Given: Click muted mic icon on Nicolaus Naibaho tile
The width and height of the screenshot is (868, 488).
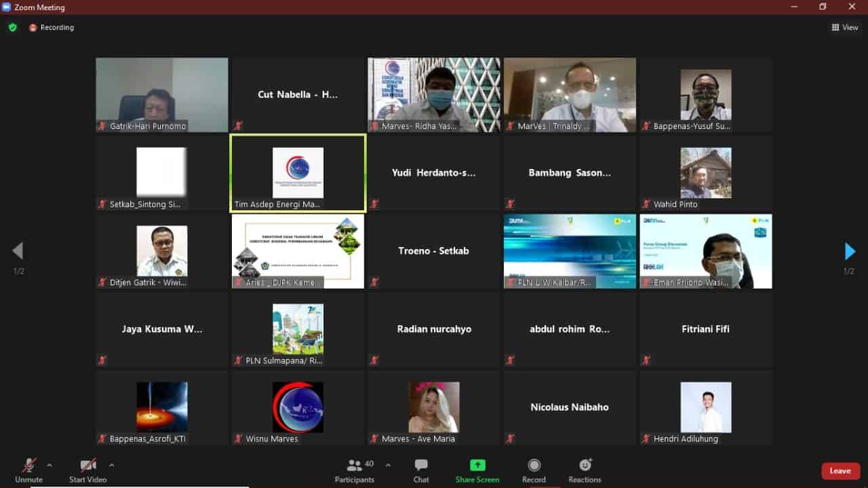Looking at the screenshot, I should coord(510,438).
